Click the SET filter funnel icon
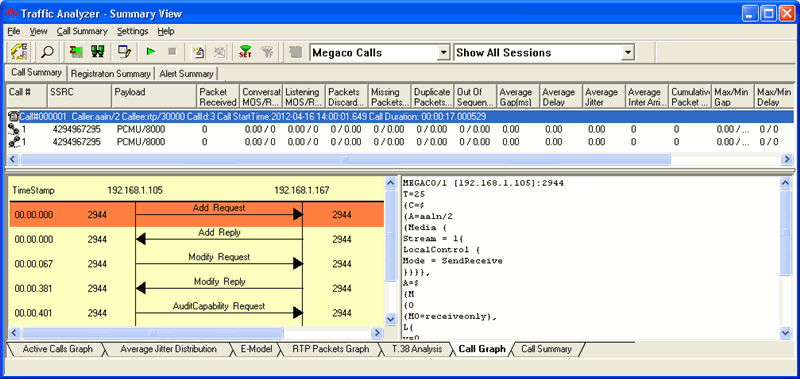Screen dimensions: 800x379 [245, 52]
